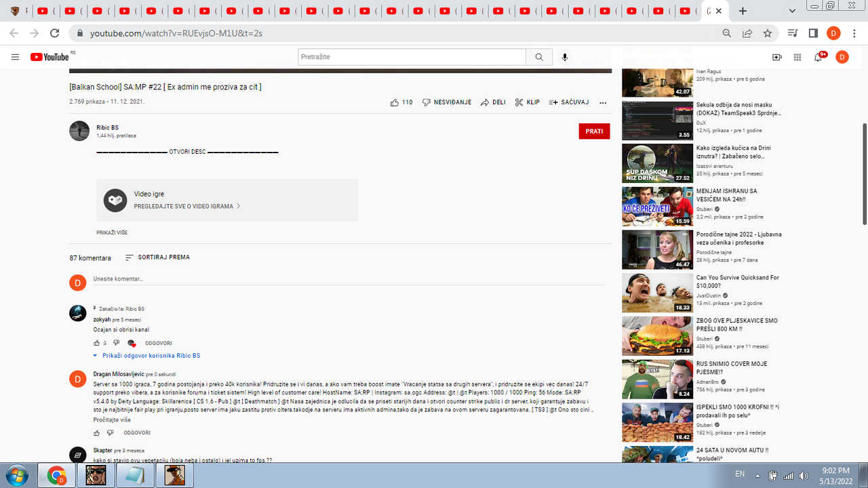Create a clip with KLIP

coord(527,102)
